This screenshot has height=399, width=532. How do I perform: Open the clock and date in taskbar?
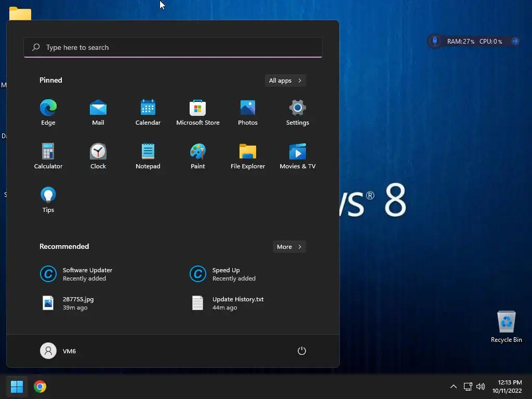pos(507,387)
